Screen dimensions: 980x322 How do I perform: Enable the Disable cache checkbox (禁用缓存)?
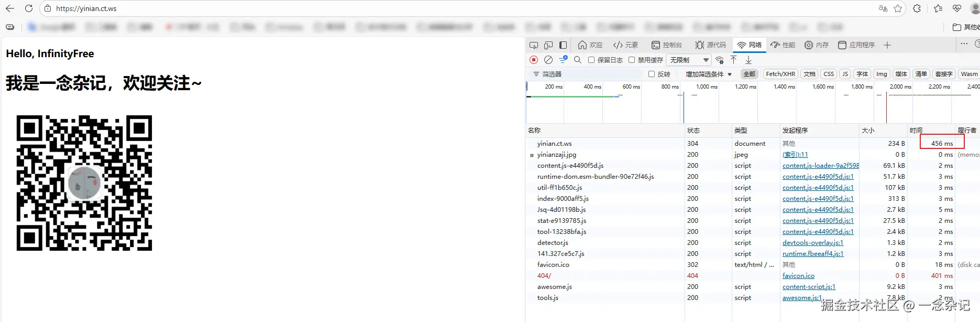632,60
